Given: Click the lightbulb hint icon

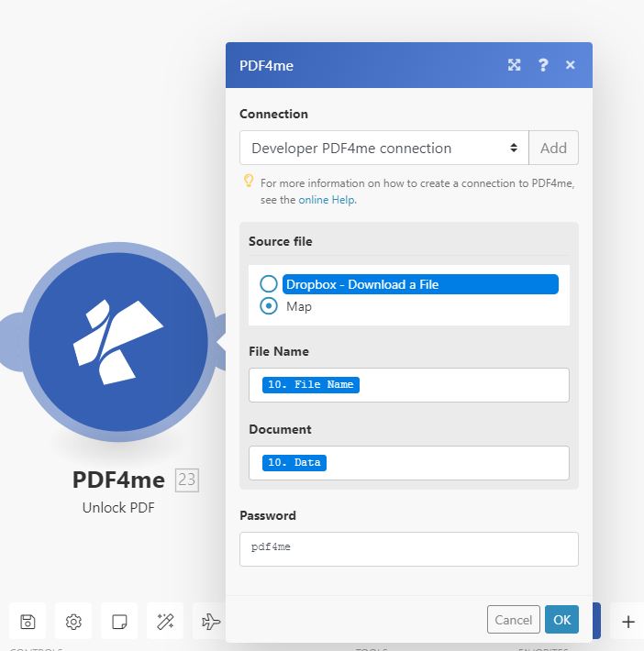Looking at the screenshot, I should pyautogui.click(x=249, y=181).
